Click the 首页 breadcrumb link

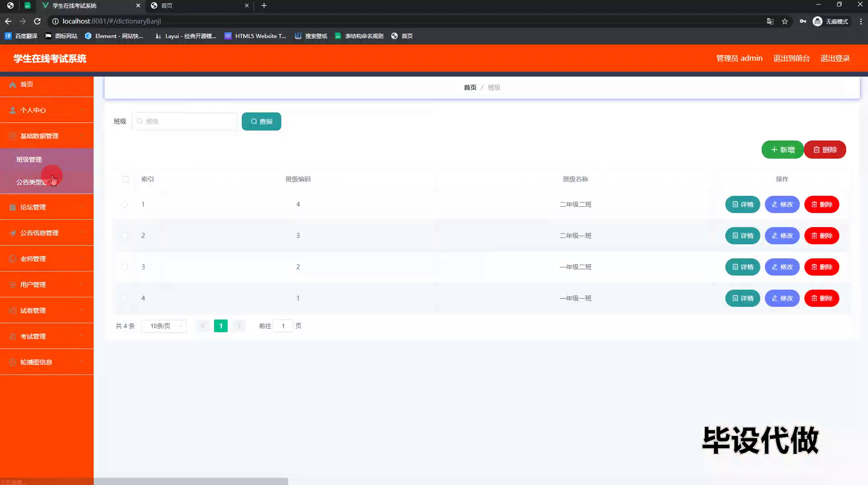point(470,87)
